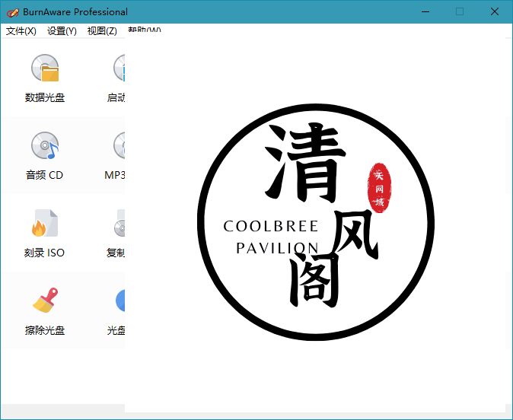Select the 刻录 ISO flame icon
The image size is (513, 420).
click(x=45, y=223)
